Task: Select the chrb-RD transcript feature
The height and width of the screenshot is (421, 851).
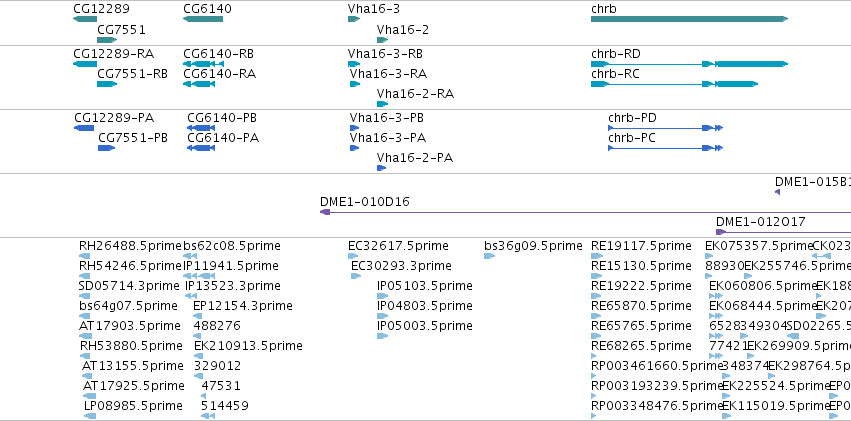Action: 689,64
